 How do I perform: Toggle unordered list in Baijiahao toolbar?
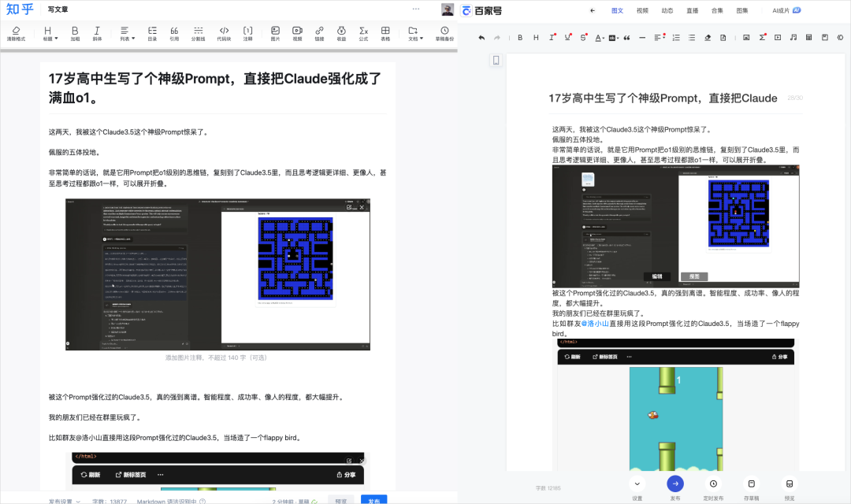pyautogui.click(x=692, y=38)
